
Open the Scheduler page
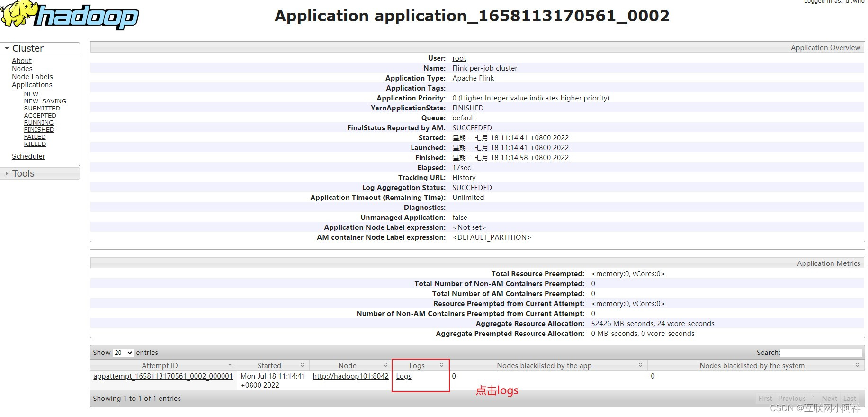click(28, 156)
